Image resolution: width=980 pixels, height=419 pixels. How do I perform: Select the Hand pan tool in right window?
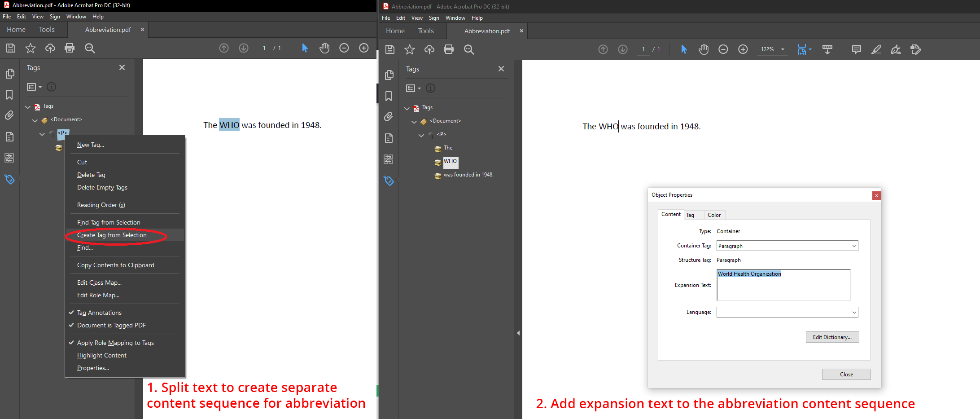[704, 49]
